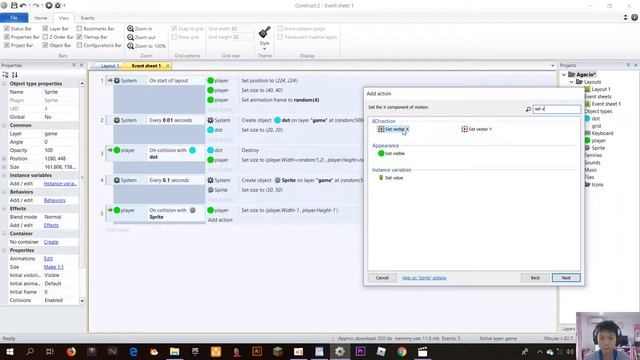Click Windows Start button on taskbar

(9, 351)
